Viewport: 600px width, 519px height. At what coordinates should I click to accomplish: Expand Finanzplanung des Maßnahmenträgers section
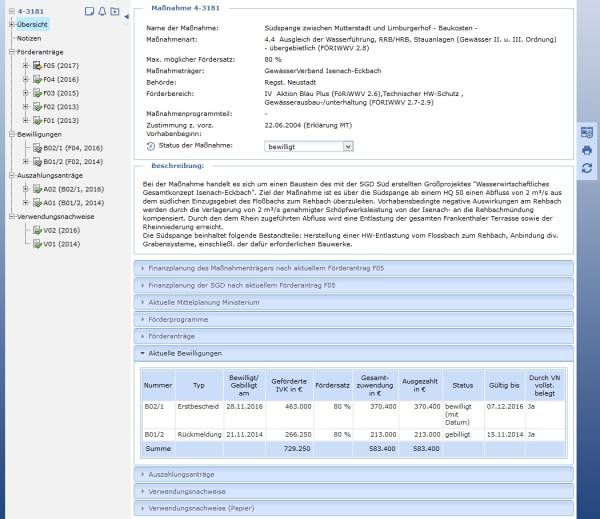(354, 268)
